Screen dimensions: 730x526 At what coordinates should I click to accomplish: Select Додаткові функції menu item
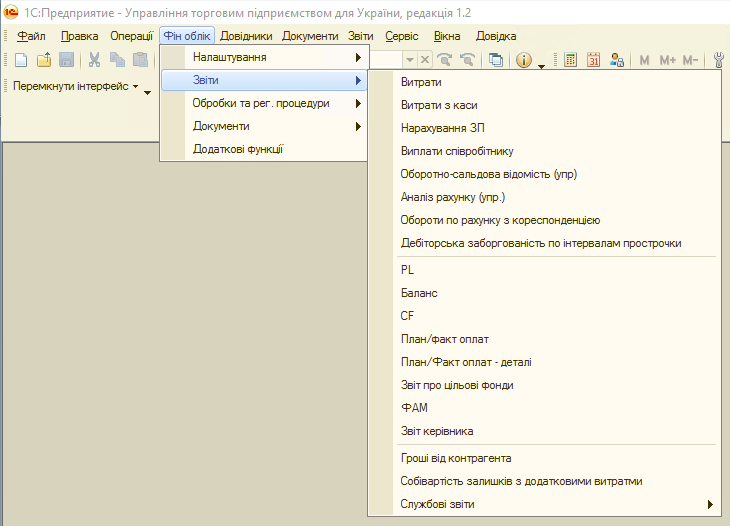[264, 149]
